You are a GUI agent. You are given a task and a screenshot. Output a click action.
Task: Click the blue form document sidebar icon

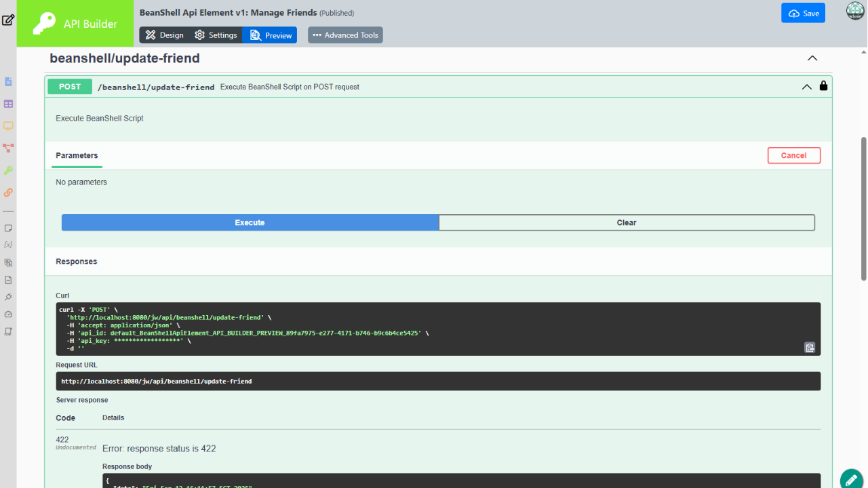pos(8,82)
